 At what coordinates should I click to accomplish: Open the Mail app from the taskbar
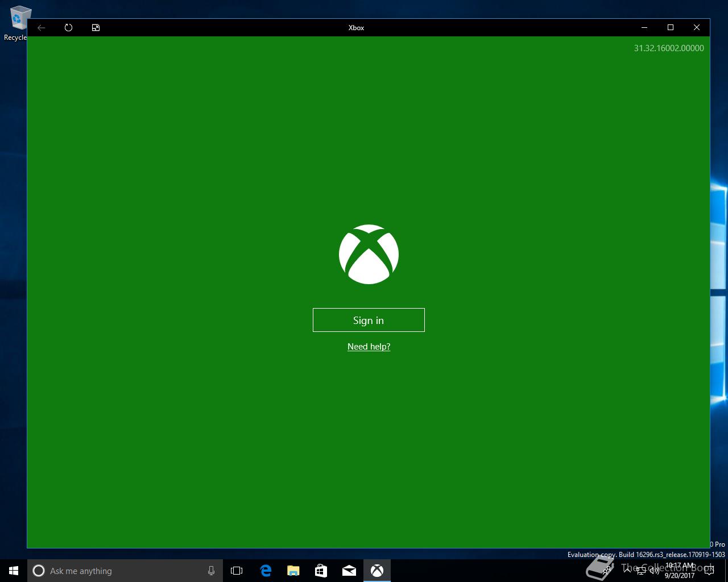[349, 571]
